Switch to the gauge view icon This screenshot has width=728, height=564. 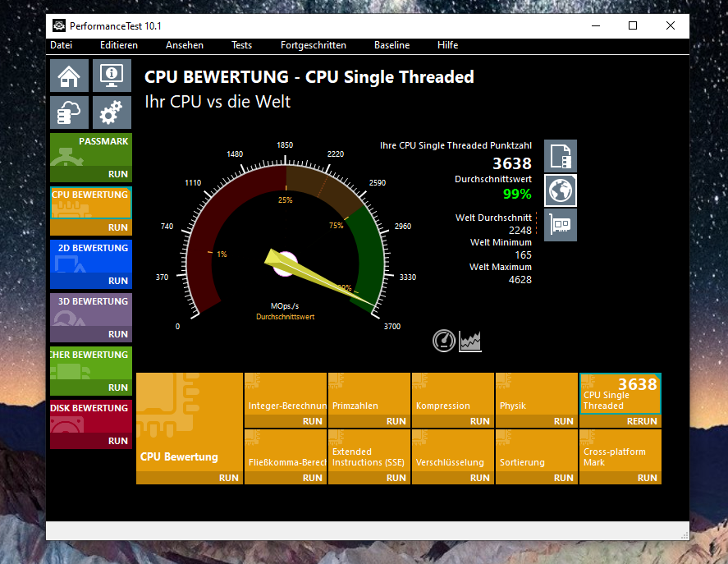tap(444, 341)
